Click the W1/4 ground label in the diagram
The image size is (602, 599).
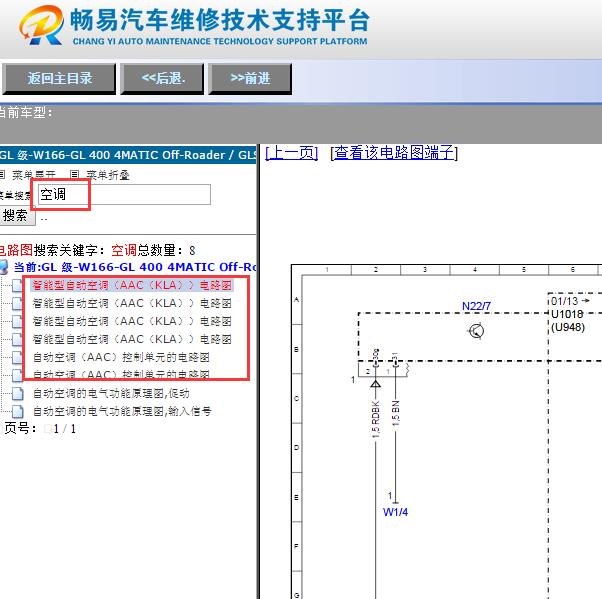[395, 512]
